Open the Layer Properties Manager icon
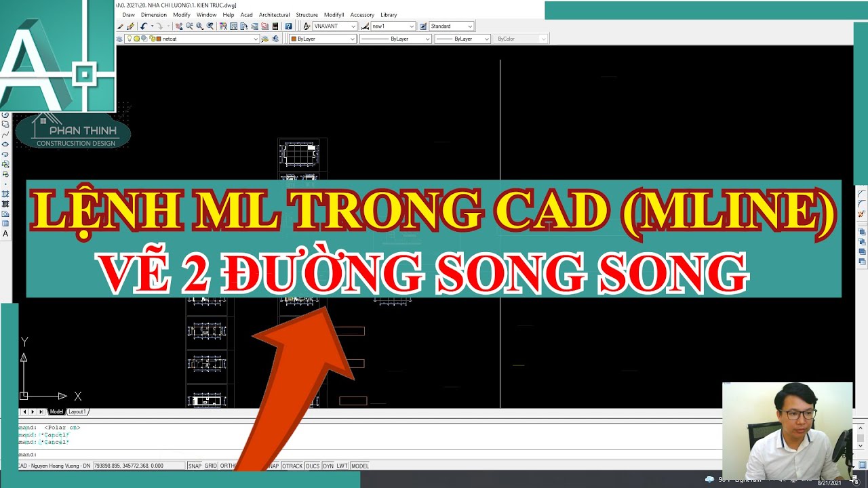868x488 pixels. (x=119, y=39)
